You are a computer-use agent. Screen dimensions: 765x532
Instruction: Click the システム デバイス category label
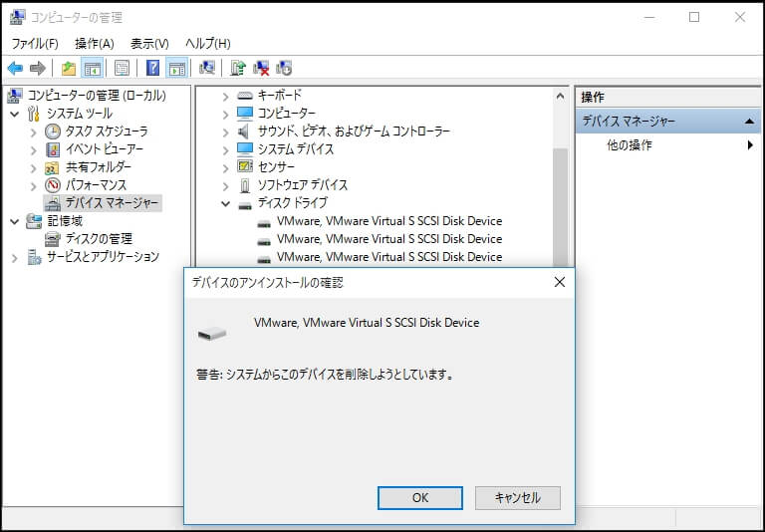click(x=296, y=149)
